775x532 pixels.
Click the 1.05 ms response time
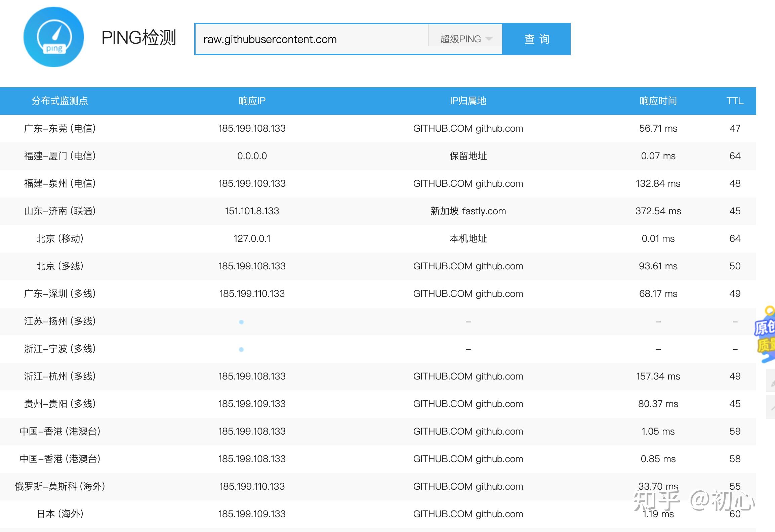click(x=658, y=431)
